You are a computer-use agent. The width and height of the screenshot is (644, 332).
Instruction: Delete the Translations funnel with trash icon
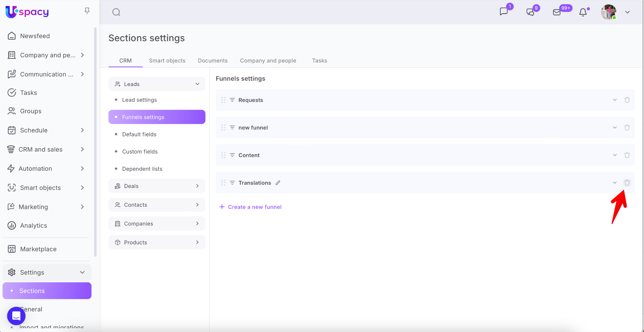coord(627,183)
